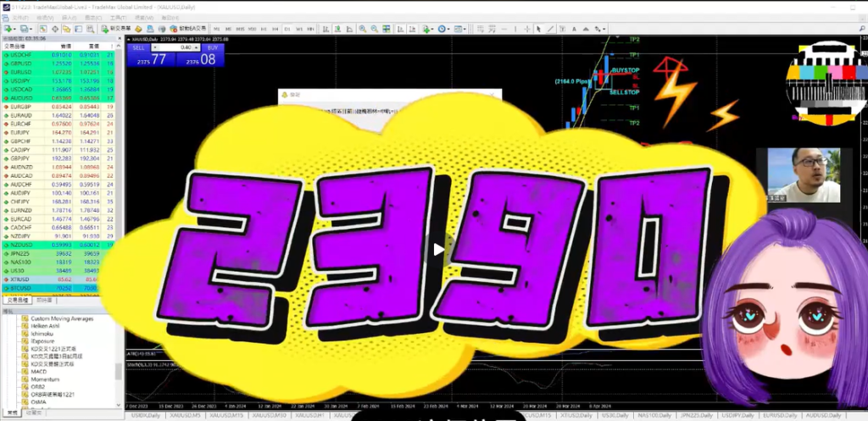Open the Profiles toolbar button
Image resolution: width=868 pixels, height=421 pixels.
(x=25, y=29)
